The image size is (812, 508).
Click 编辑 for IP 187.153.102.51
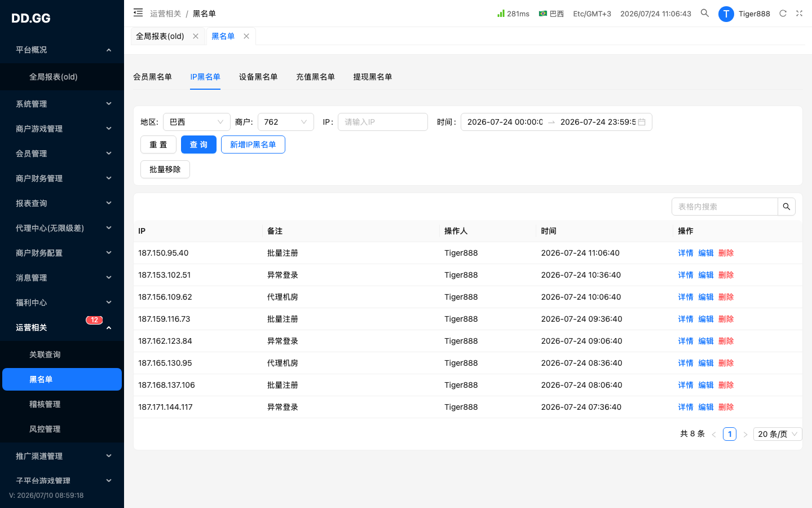pos(706,275)
